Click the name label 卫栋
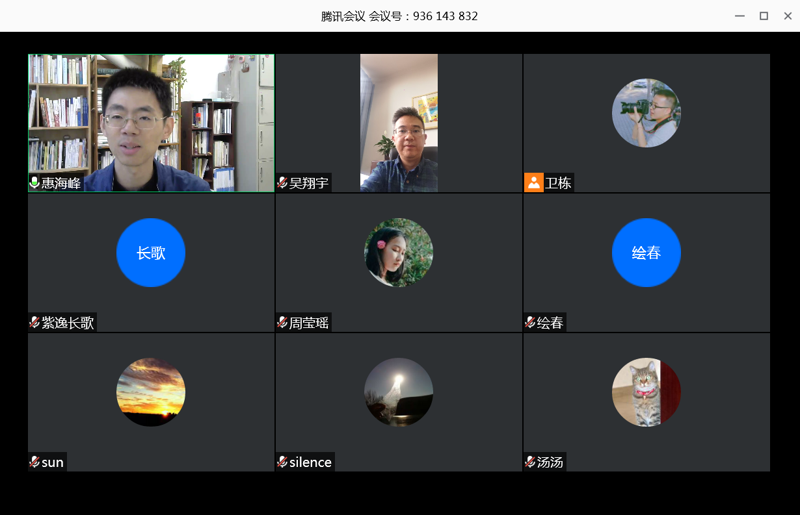Image resolution: width=800 pixels, height=515 pixels. pos(558,183)
